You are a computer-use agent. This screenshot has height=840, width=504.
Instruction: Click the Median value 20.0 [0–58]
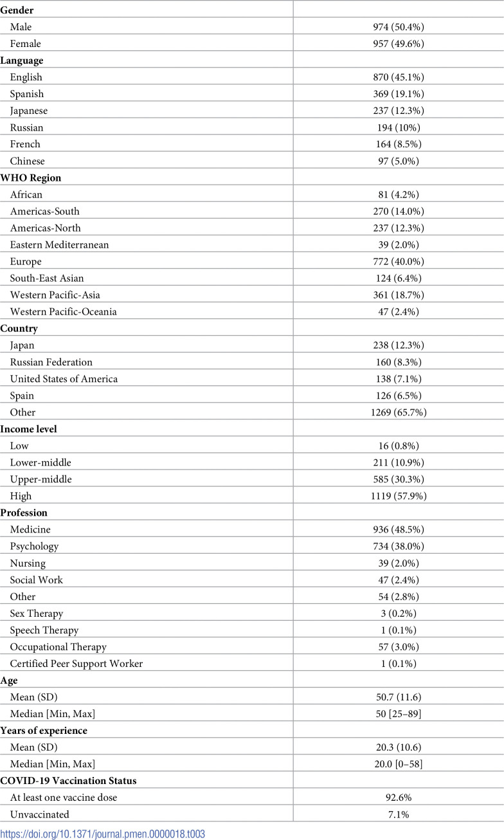[398, 763]
